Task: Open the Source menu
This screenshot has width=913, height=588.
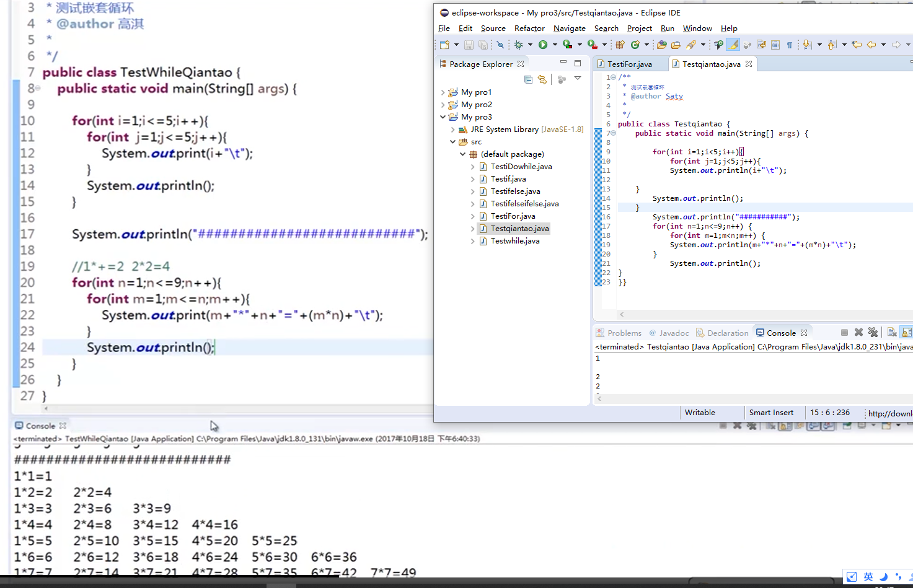Action: tap(493, 29)
